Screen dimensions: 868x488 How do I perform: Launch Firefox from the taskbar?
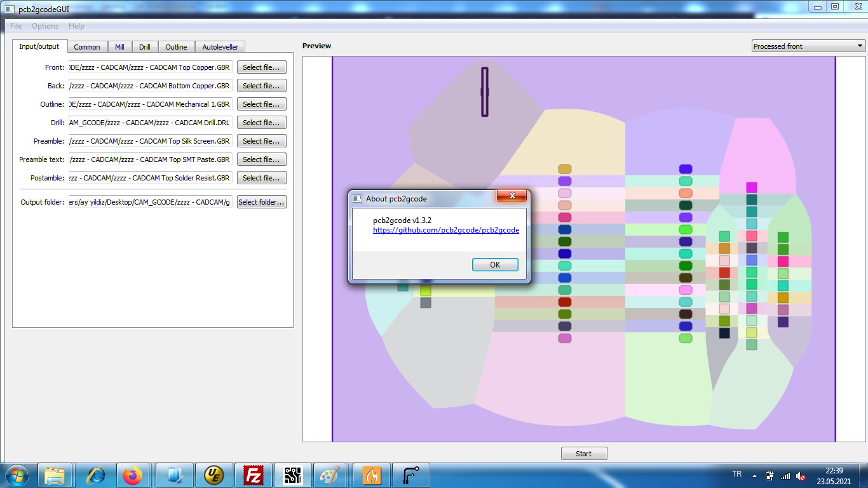(x=133, y=475)
